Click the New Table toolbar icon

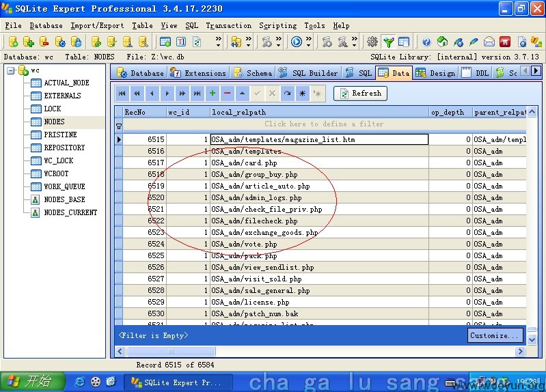pos(165,42)
